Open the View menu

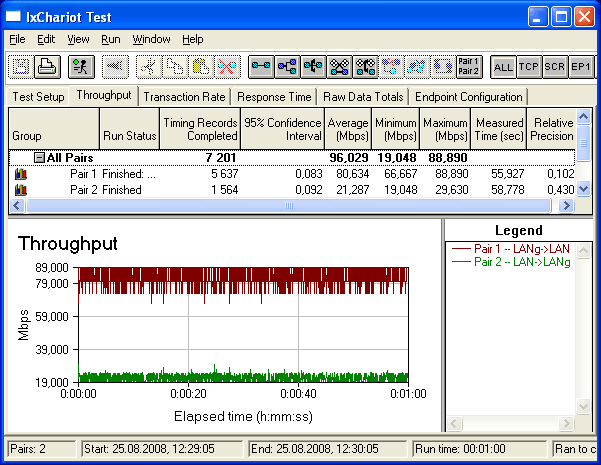tap(78, 39)
